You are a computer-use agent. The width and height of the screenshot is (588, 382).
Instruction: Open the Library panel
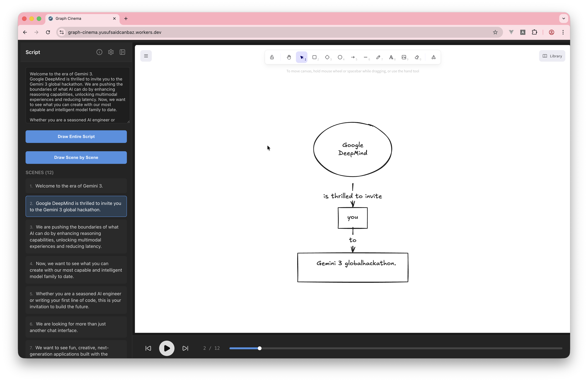coord(552,56)
